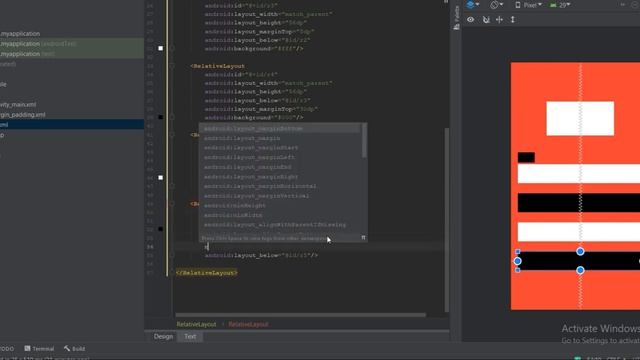This screenshot has width=640, height=360.
Task: Switch to the Text tab
Action: pyautogui.click(x=190, y=336)
